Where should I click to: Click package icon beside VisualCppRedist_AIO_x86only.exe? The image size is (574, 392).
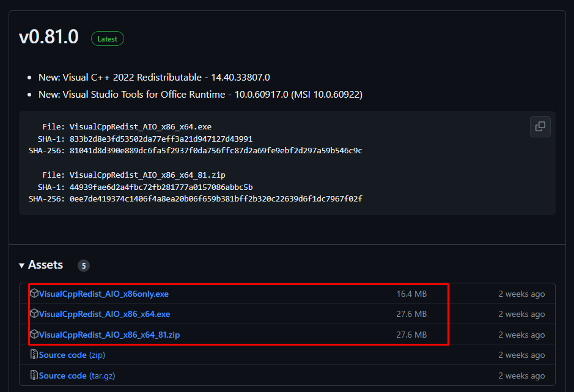point(34,294)
